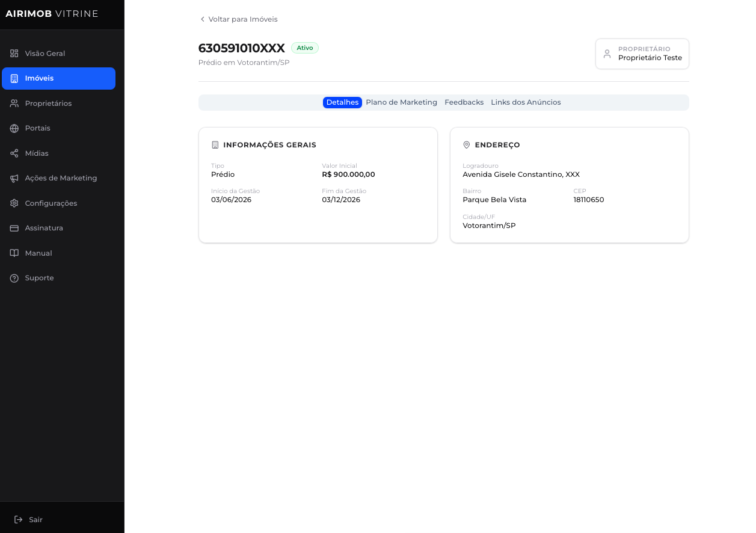Select Imóveis in the sidebar
756x533 pixels.
58,78
